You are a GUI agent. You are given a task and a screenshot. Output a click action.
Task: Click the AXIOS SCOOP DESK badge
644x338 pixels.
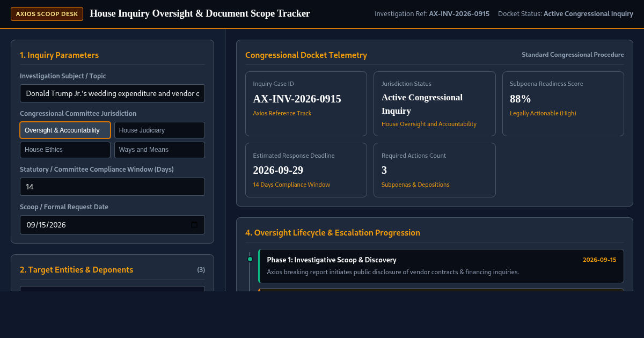(47, 14)
